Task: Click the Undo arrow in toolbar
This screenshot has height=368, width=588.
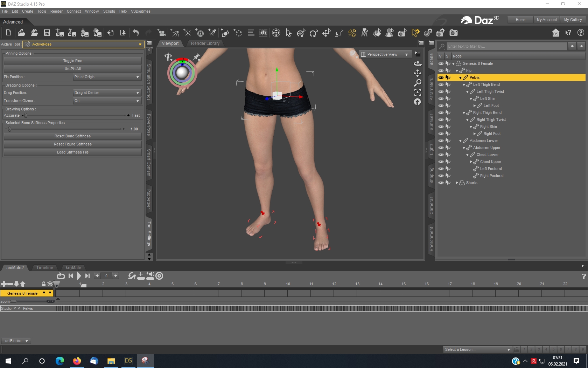Action: click(x=136, y=33)
